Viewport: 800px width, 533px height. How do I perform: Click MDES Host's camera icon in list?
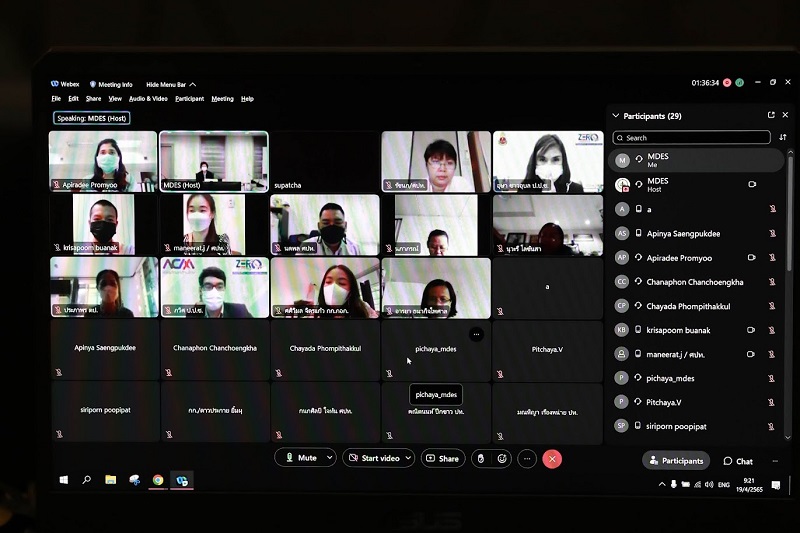coord(752,185)
